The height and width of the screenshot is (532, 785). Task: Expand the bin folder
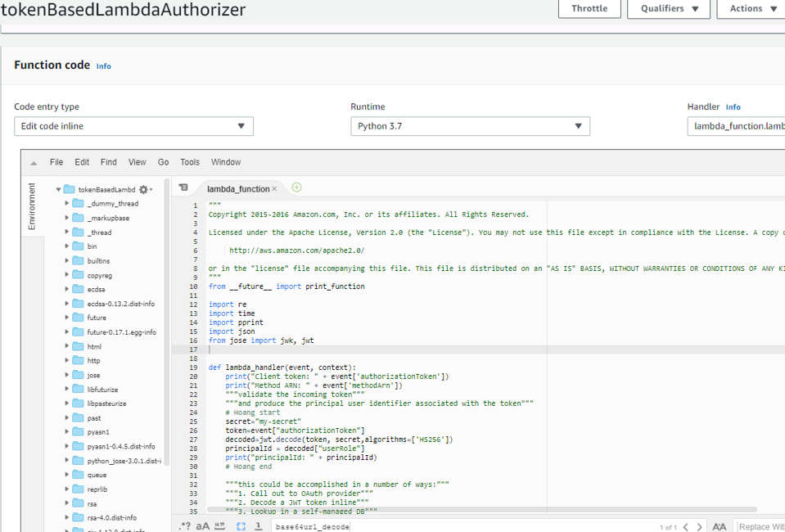coord(66,246)
